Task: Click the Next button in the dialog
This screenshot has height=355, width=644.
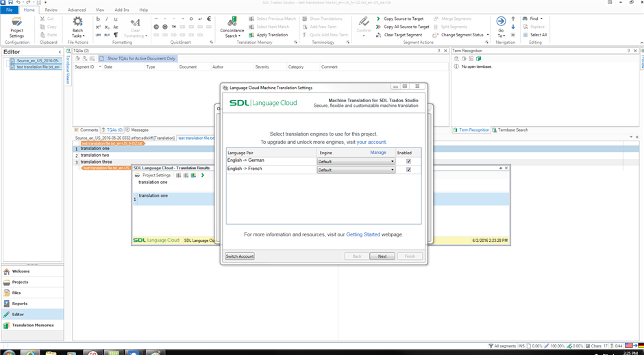Action: pyautogui.click(x=382, y=256)
